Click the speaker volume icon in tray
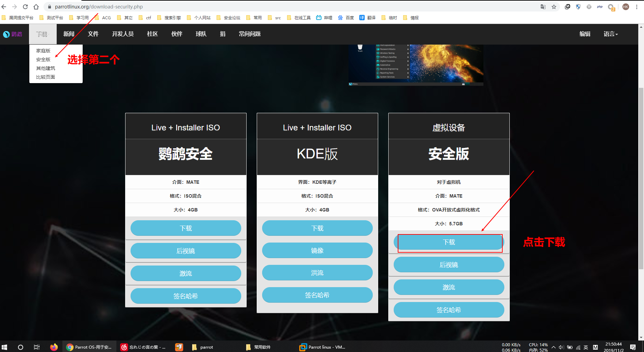Image resolution: width=644 pixels, height=352 pixels. pyautogui.click(x=561, y=347)
